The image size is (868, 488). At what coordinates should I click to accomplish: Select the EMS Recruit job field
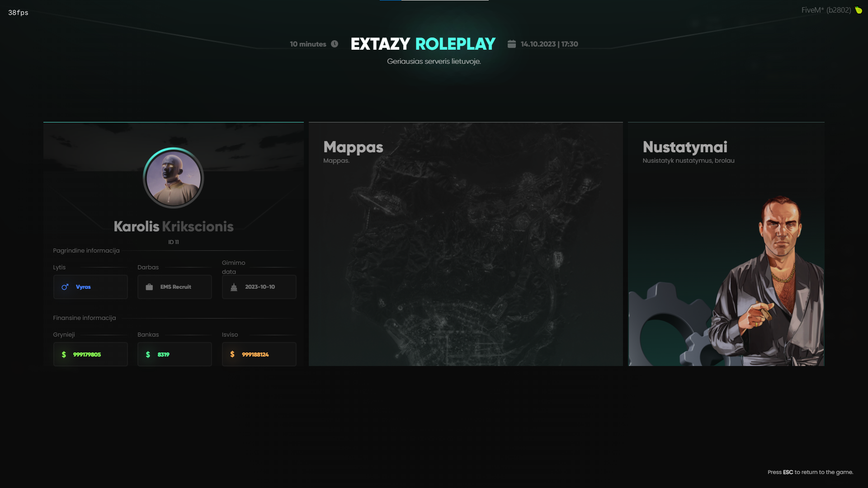click(175, 287)
